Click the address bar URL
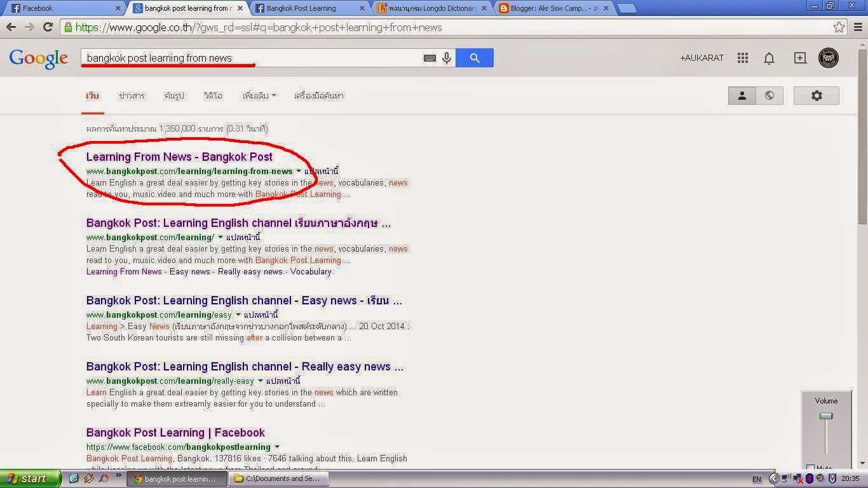Image resolution: width=868 pixels, height=488 pixels. [259, 27]
